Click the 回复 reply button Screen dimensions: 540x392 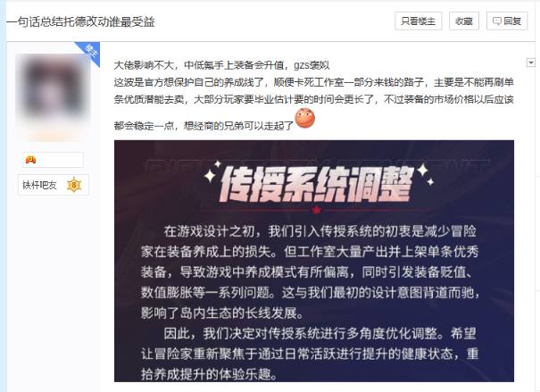pos(507,21)
